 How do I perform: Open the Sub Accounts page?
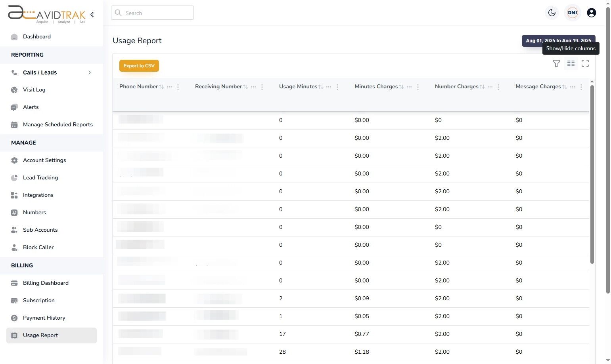click(40, 230)
